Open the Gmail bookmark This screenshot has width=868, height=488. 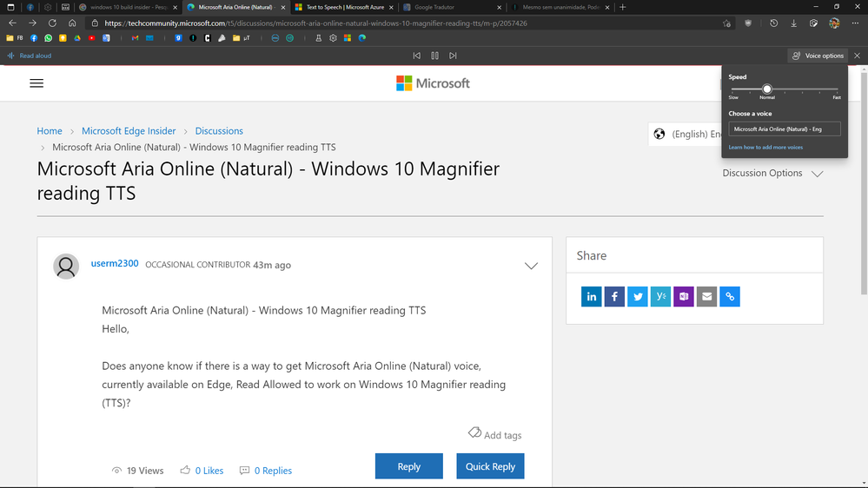tap(135, 38)
